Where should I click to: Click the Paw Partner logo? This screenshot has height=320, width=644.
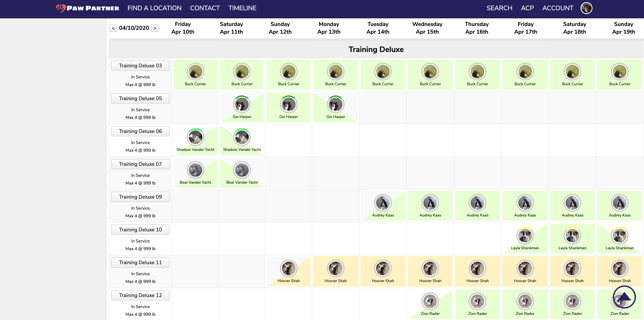(x=88, y=8)
